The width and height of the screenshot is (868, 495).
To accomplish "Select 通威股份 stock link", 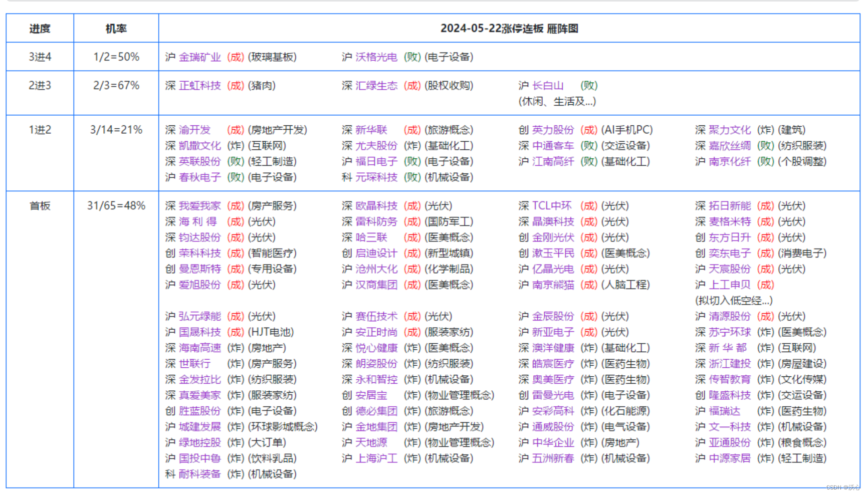I will coord(553,427).
